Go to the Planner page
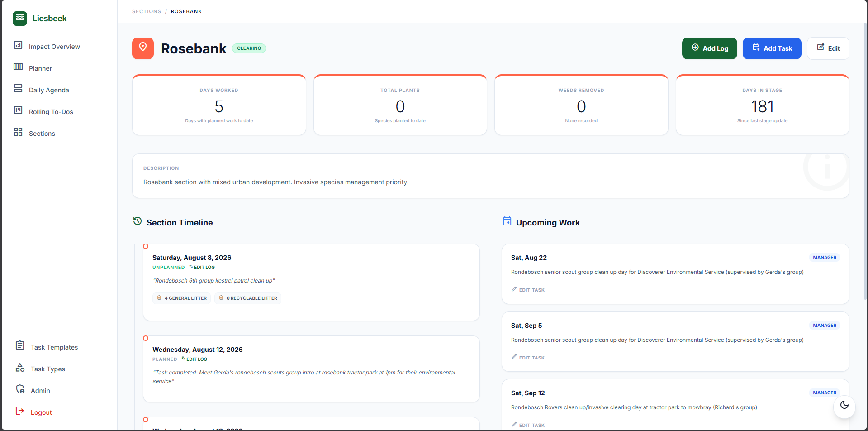The height and width of the screenshot is (431, 868). [40, 68]
